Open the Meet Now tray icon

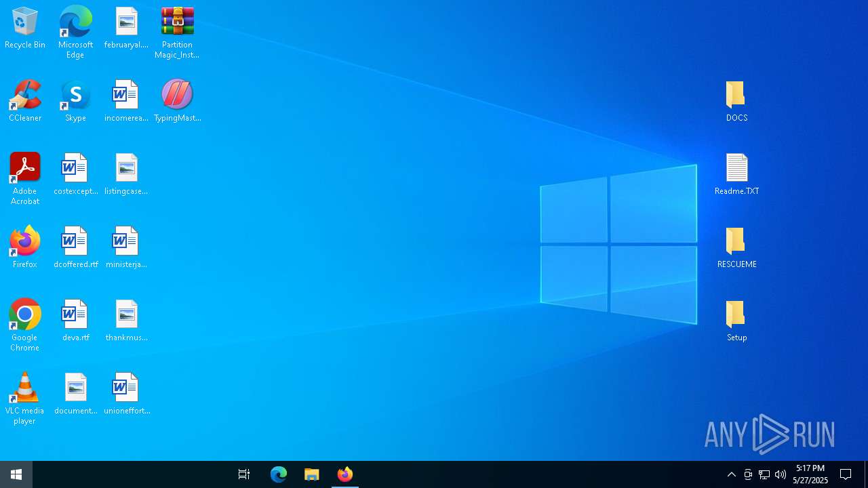pos(748,474)
